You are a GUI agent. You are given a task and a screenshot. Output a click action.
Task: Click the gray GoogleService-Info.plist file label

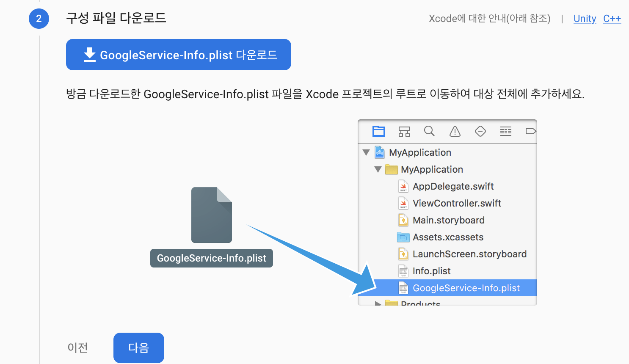tap(212, 258)
